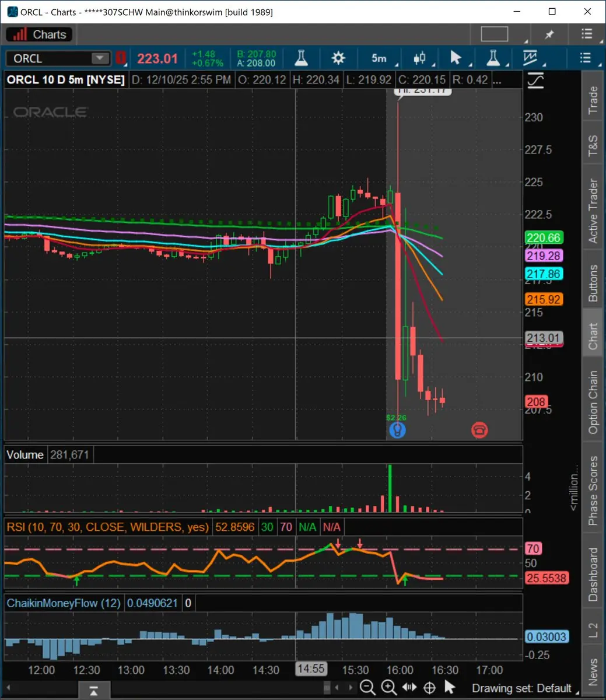Click the scrollbar left arrow at far left
This screenshot has width=606, height=700.
coord(9,688)
